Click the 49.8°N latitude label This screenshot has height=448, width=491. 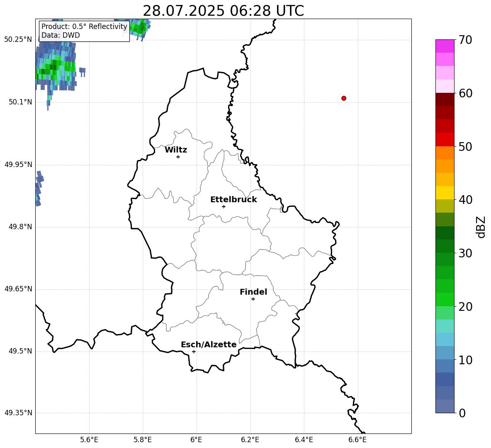click(x=20, y=227)
